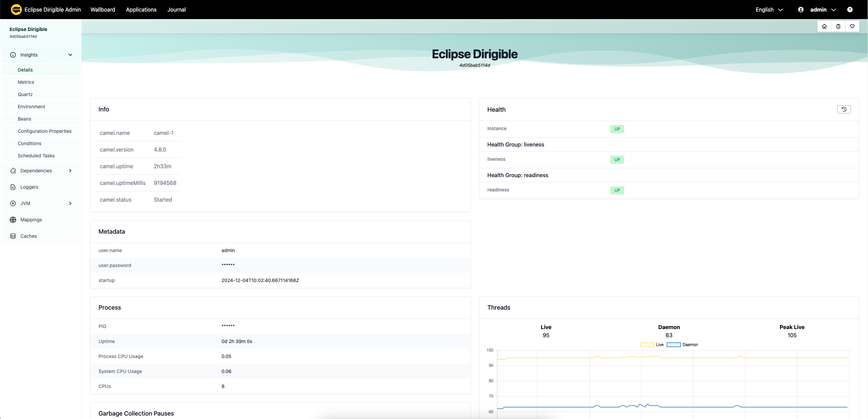The height and width of the screenshot is (419, 868).
Task: Expand the Dependencies section
Action: [x=41, y=171]
